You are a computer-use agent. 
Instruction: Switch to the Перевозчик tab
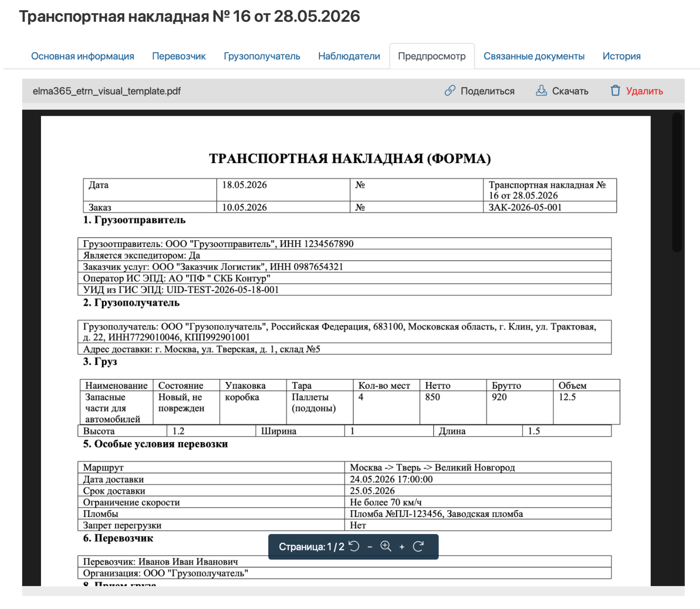coord(179,56)
